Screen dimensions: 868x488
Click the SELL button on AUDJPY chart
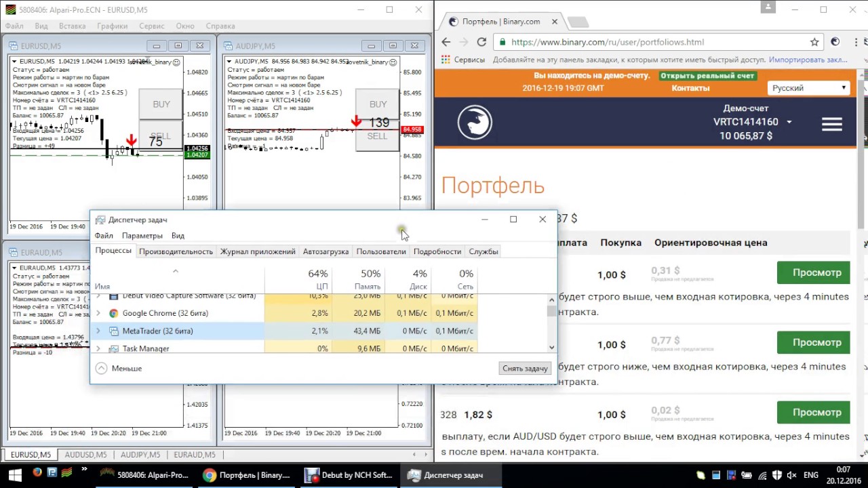tap(377, 136)
